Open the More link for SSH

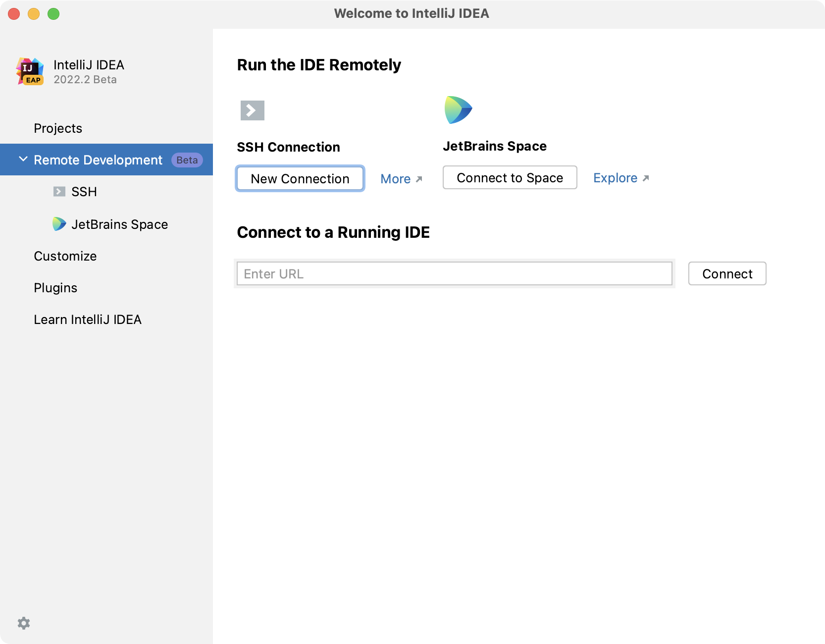pyautogui.click(x=396, y=179)
